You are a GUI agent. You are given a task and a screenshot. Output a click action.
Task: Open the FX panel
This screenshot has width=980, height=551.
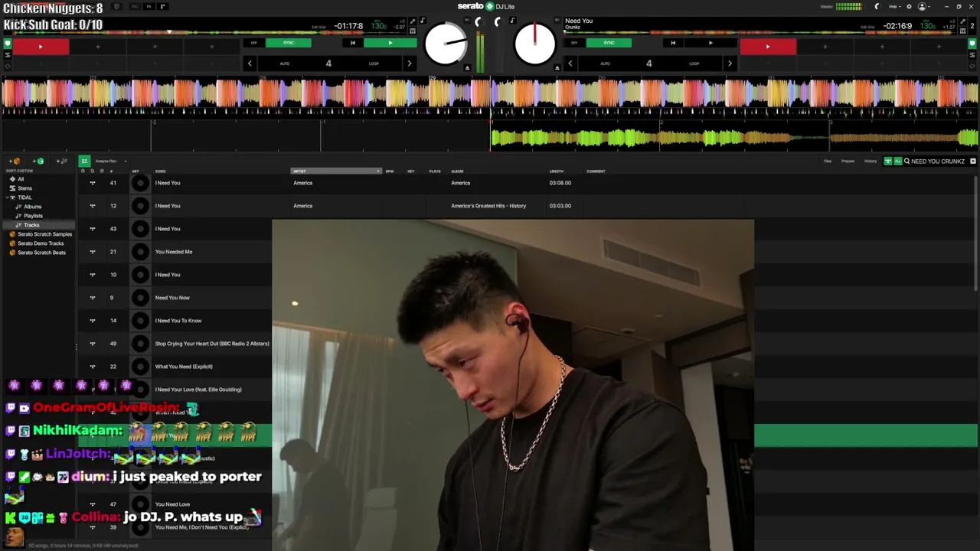coord(149,7)
